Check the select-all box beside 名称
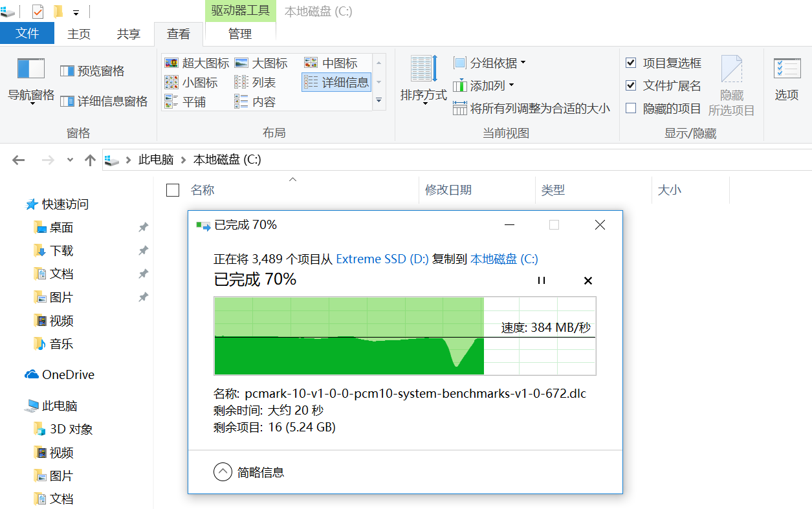Viewport: 812px width, 509px height. (x=173, y=190)
